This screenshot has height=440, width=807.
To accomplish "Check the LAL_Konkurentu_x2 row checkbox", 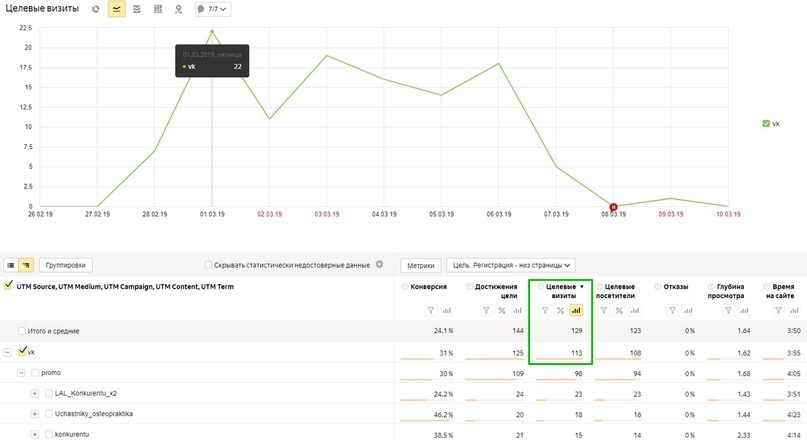I will [x=49, y=393].
